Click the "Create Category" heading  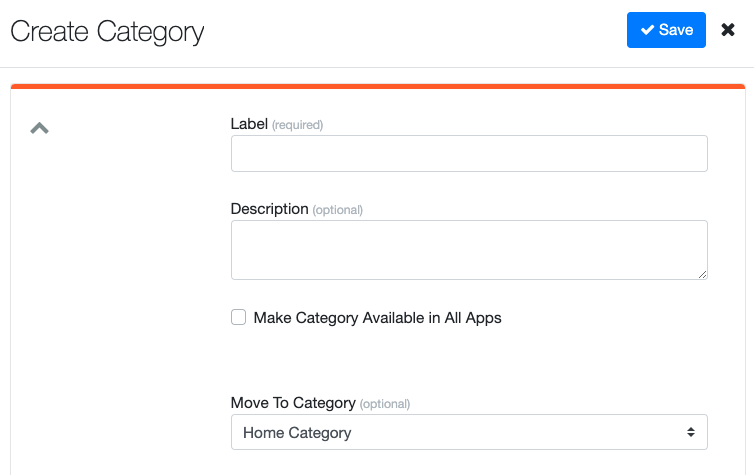tap(107, 31)
